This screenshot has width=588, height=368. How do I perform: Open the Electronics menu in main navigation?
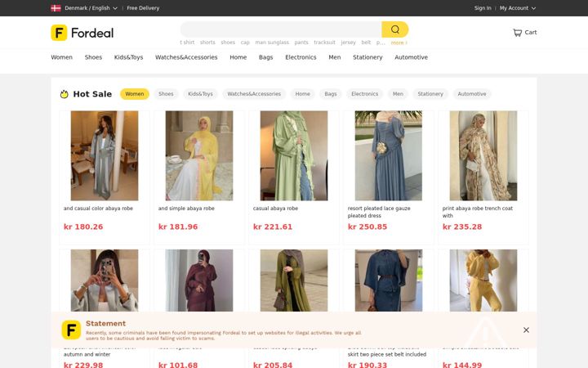(301, 57)
